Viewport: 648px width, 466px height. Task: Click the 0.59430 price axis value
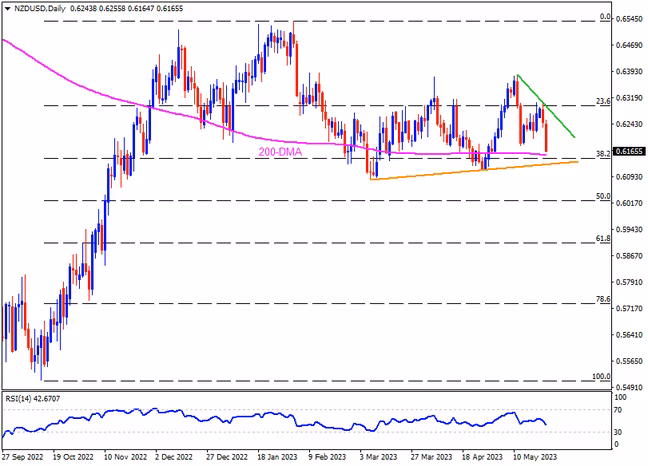629,229
